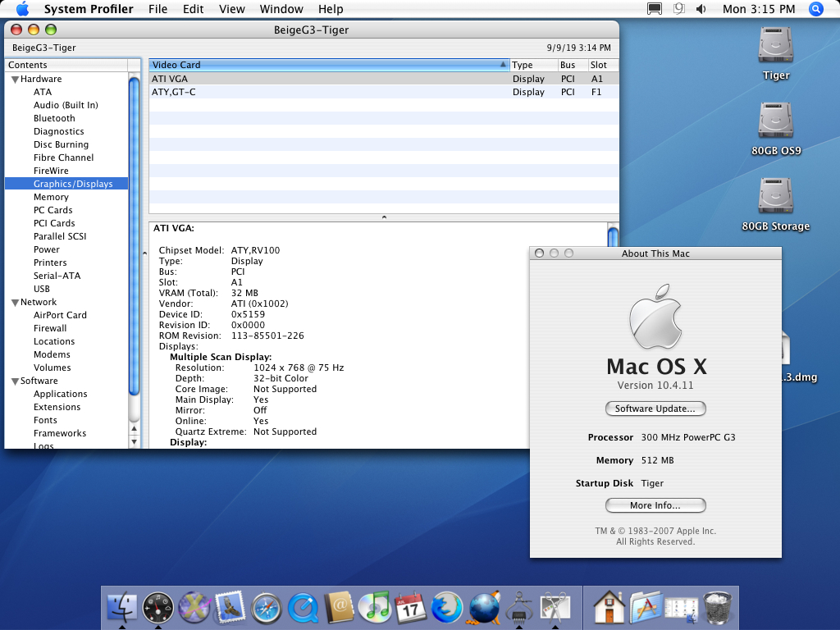Select ATA under Hardware

43,92
